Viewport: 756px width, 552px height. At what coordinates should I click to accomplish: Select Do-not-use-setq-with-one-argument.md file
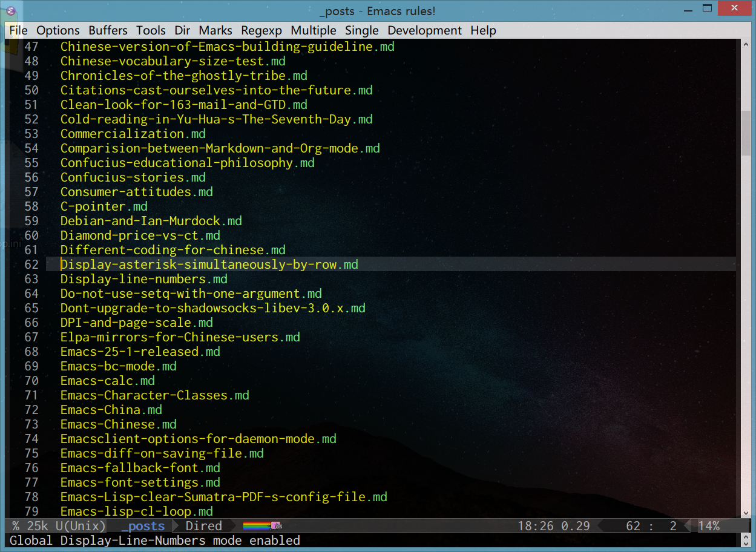tap(191, 294)
